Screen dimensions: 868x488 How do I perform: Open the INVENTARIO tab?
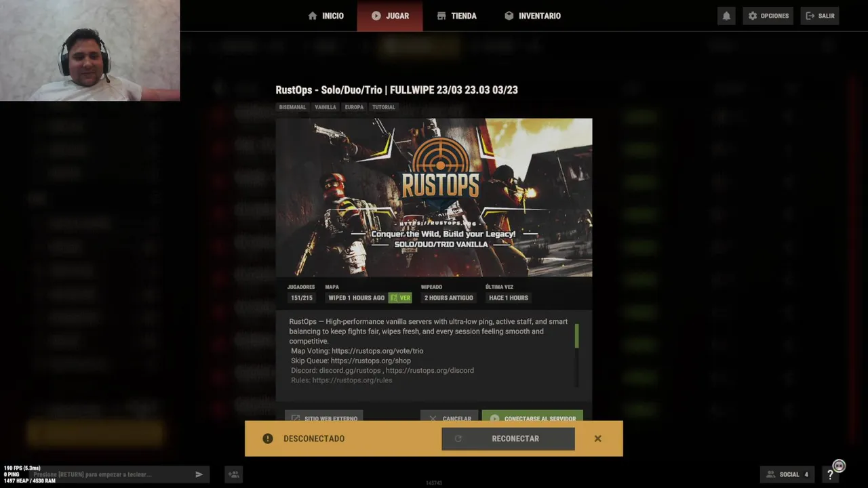click(x=532, y=16)
